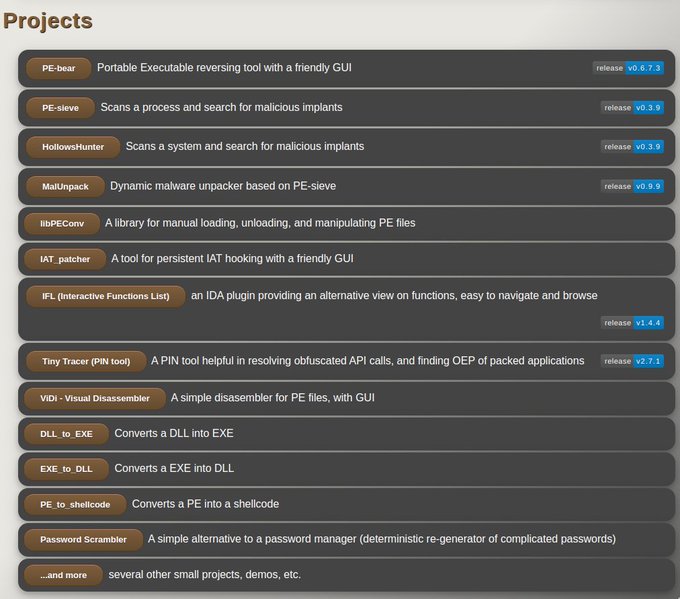Screen dimensions: 680x599
Task: Click the PIN tool description about obfuscated API calls
Action: 368,361
